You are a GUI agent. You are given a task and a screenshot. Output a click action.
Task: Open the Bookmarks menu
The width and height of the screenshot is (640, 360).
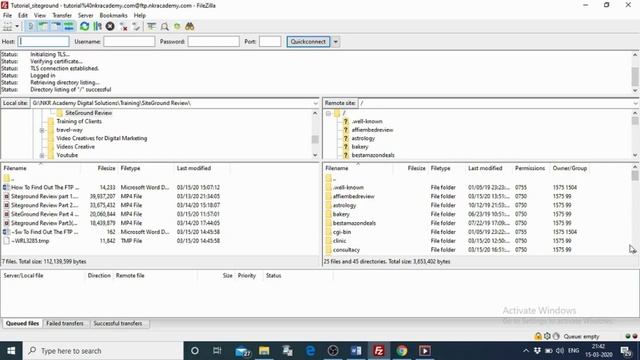(x=113, y=16)
